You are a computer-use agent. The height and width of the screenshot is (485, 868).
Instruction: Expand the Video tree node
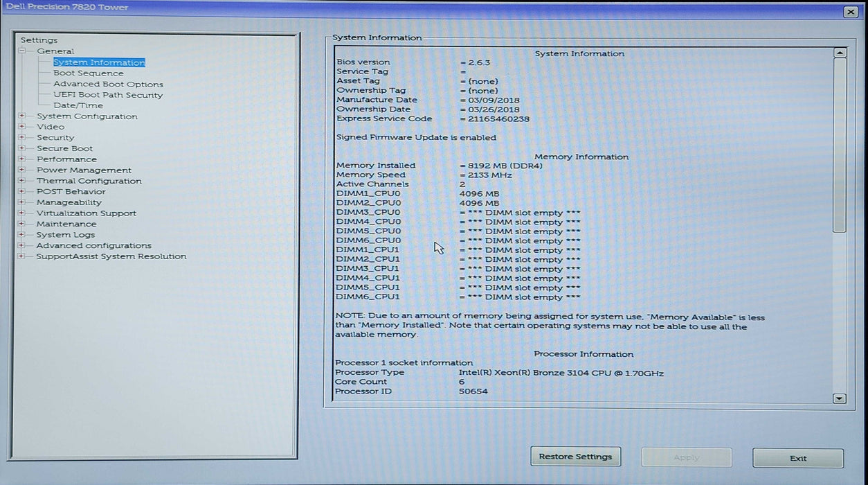tap(22, 127)
